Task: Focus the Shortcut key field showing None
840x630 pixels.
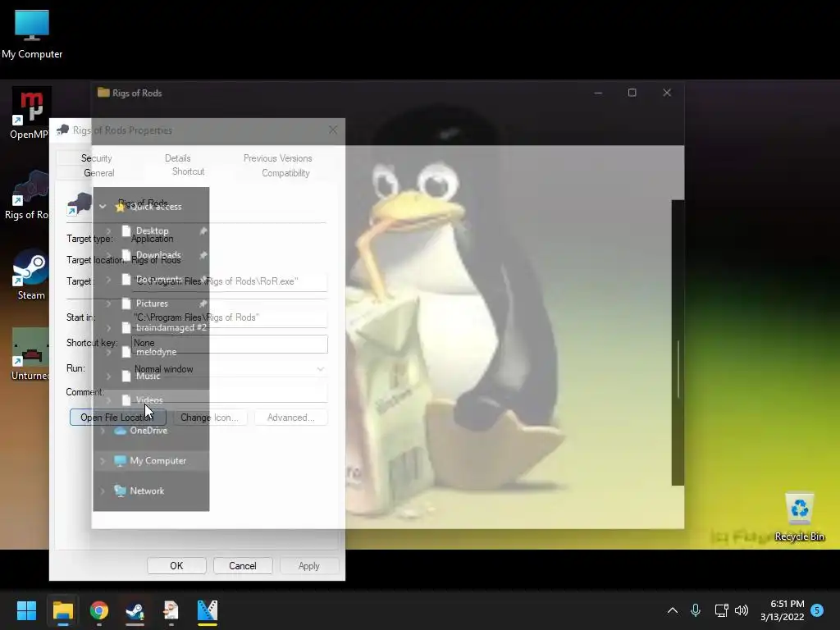Action: 230,344
